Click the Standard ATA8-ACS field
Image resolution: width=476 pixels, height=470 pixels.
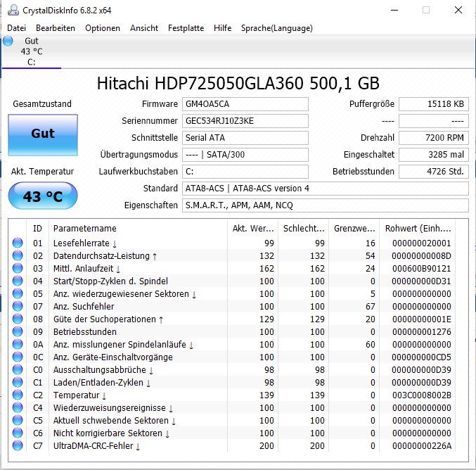point(325,189)
